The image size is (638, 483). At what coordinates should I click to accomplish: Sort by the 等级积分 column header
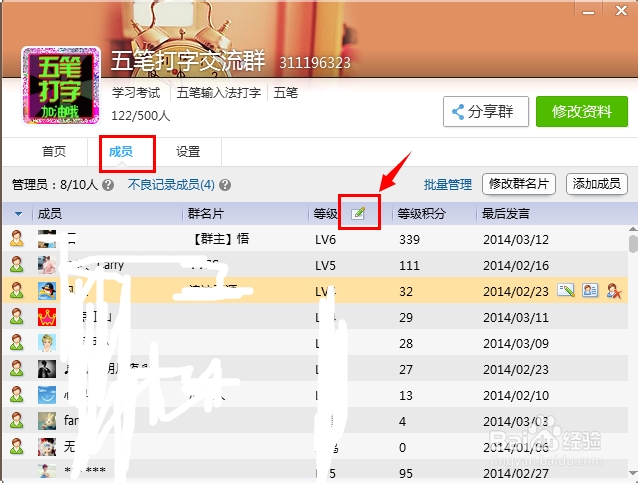pos(422,214)
